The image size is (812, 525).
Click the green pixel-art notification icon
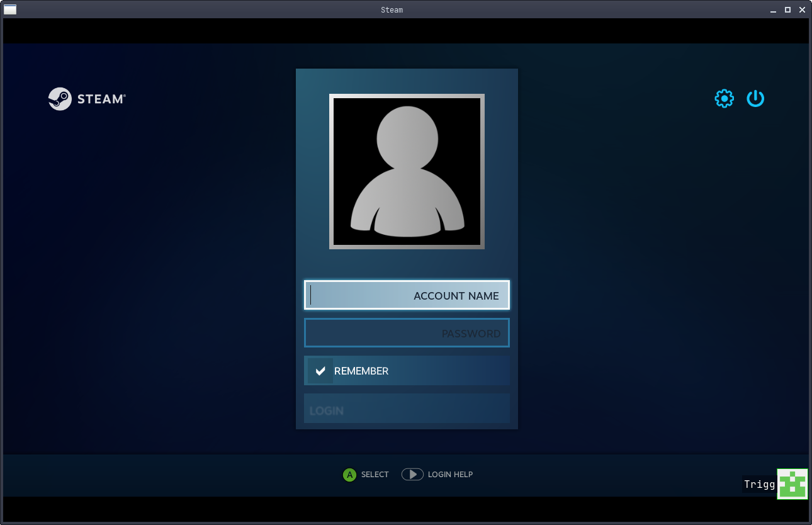pyautogui.click(x=792, y=484)
